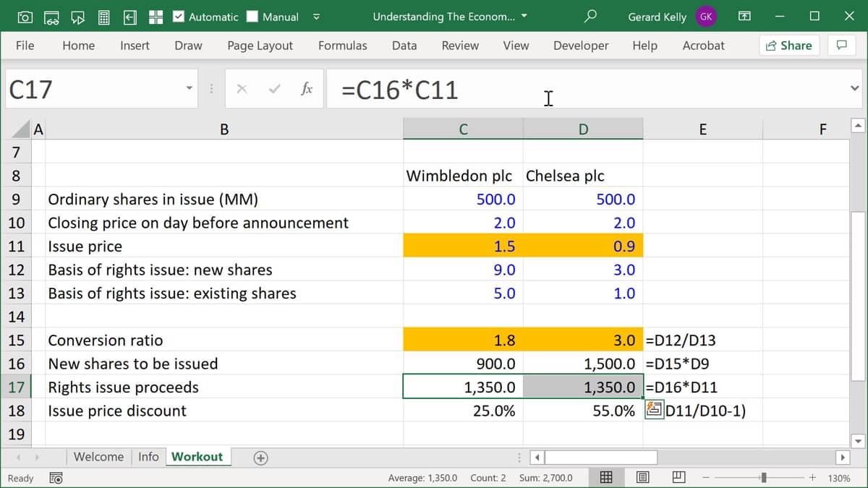This screenshot has height=488, width=868.
Task: Open the Review ribbon tab
Action: click(460, 46)
